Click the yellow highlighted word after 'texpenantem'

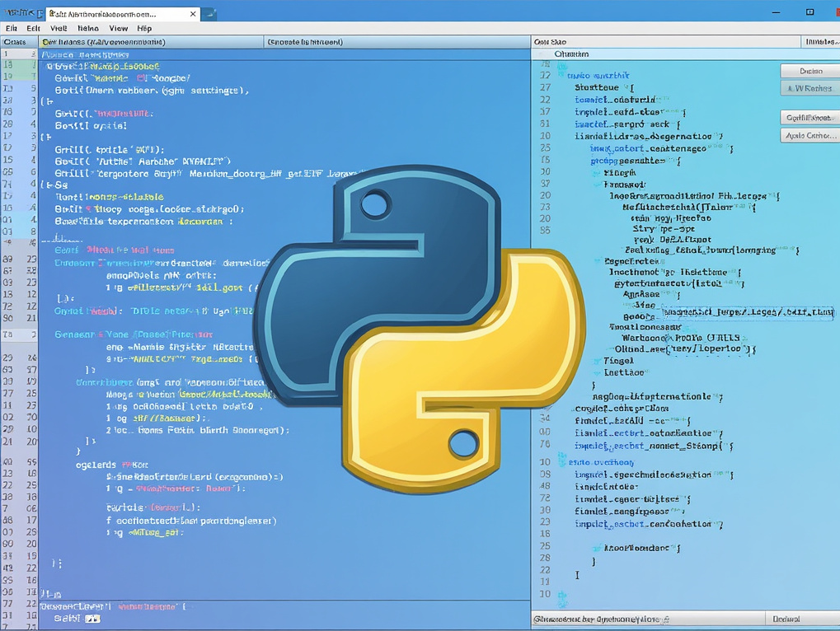point(200,222)
